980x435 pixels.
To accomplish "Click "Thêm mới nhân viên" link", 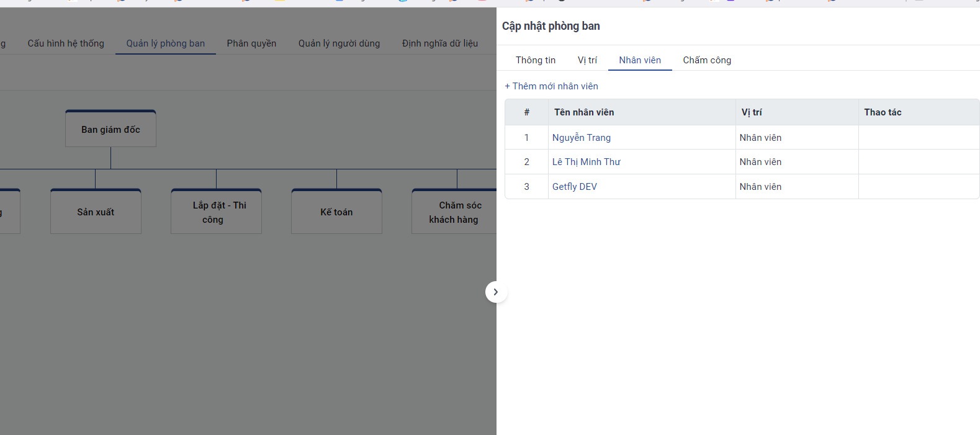I will 552,86.
